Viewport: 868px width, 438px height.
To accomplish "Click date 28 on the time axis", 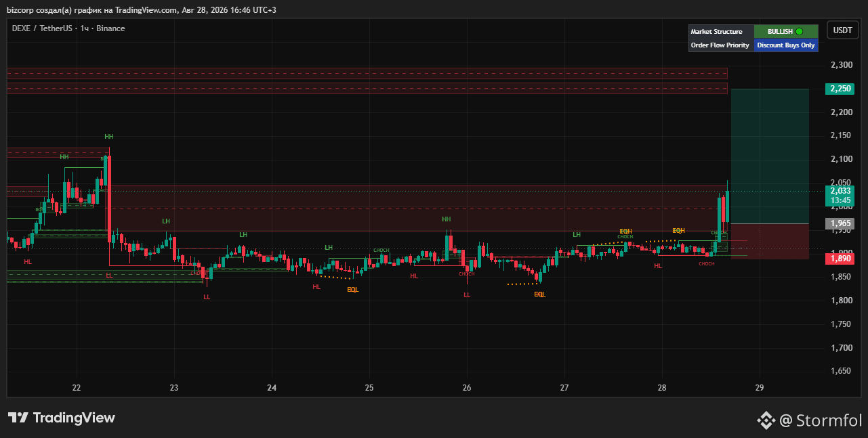I will coord(662,388).
